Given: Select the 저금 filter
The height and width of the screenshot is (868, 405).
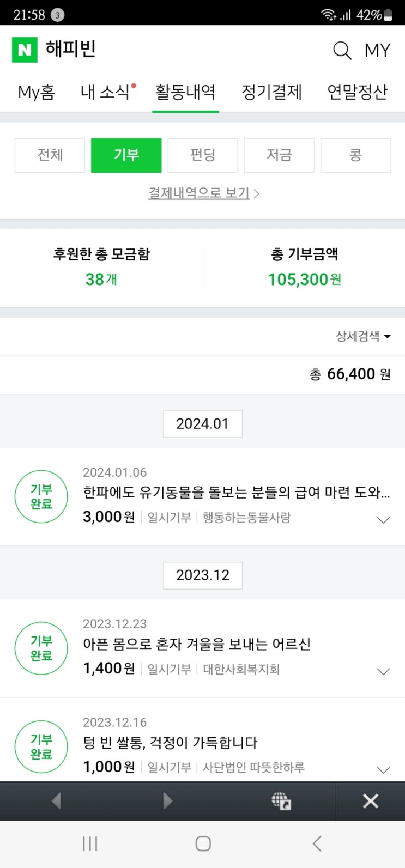Looking at the screenshot, I should tap(279, 155).
